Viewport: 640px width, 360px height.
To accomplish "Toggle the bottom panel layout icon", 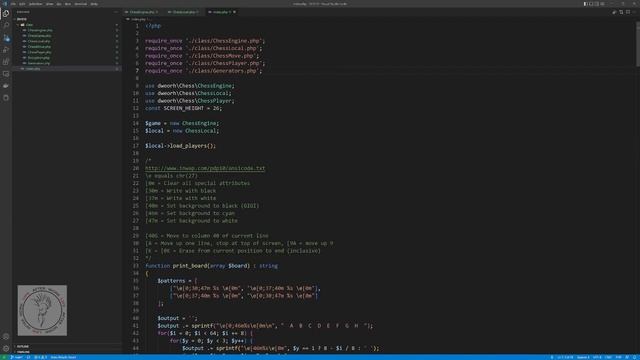I will click(591, 4).
